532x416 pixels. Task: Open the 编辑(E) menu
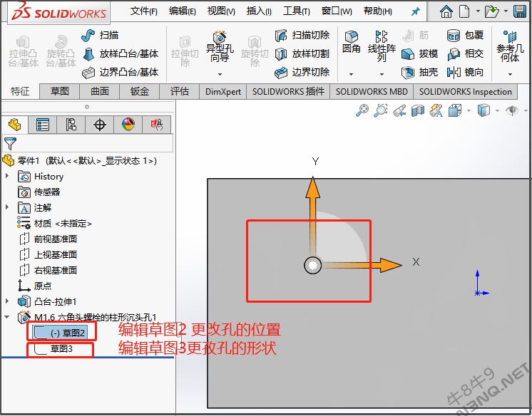click(183, 11)
